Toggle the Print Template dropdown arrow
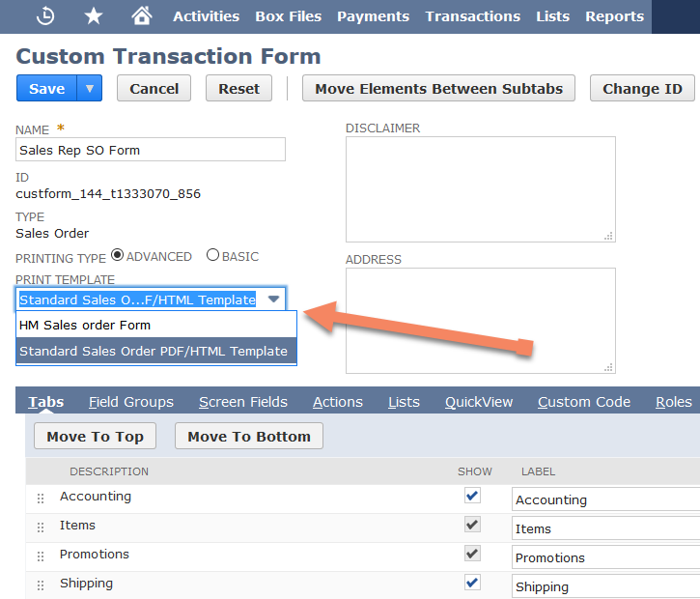The height and width of the screenshot is (599, 700). pyautogui.click(x=273, y=299)
